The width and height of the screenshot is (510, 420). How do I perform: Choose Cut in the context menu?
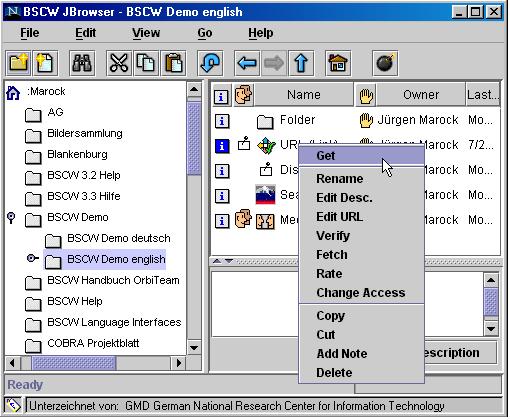click(x=361, y=334)
